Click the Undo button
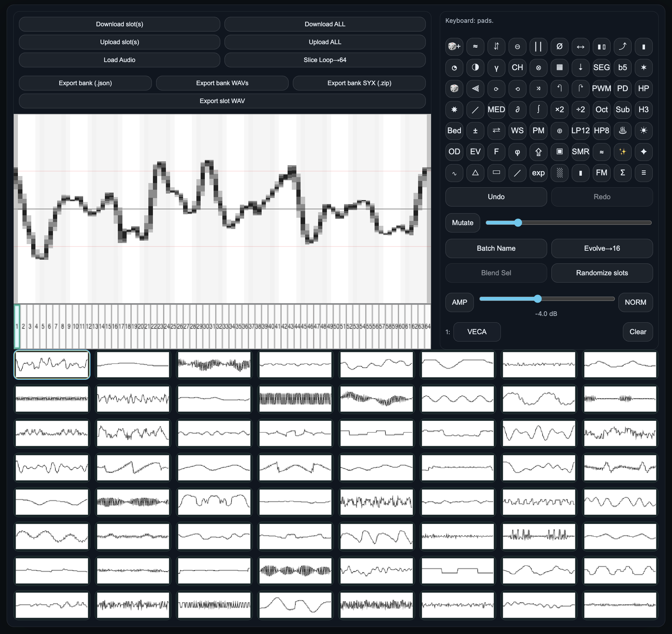 click(x=496, y=197)
